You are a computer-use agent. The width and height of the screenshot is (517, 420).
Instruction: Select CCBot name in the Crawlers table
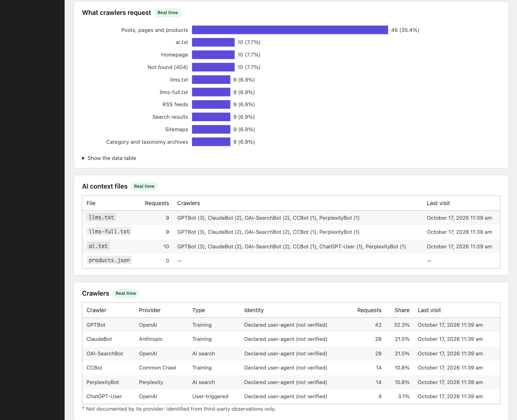95,368
